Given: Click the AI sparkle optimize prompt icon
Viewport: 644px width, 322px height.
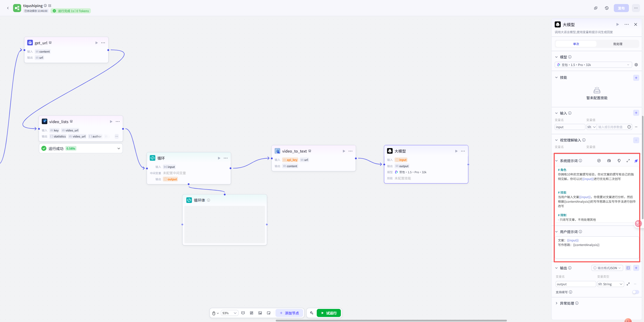Looking at the screenshot, I should (x=636, y=161).
